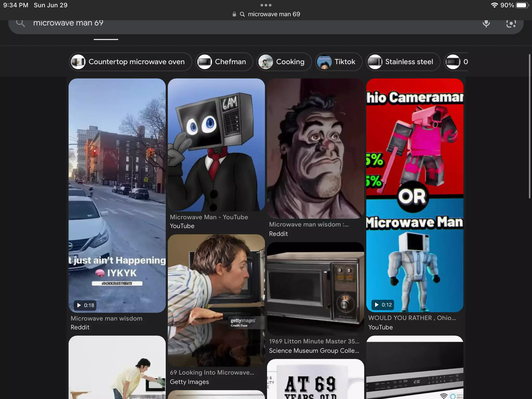Click the vertical scrollbar on right edge
This screenshot has width=532, height=399.
tap(530, 126)
